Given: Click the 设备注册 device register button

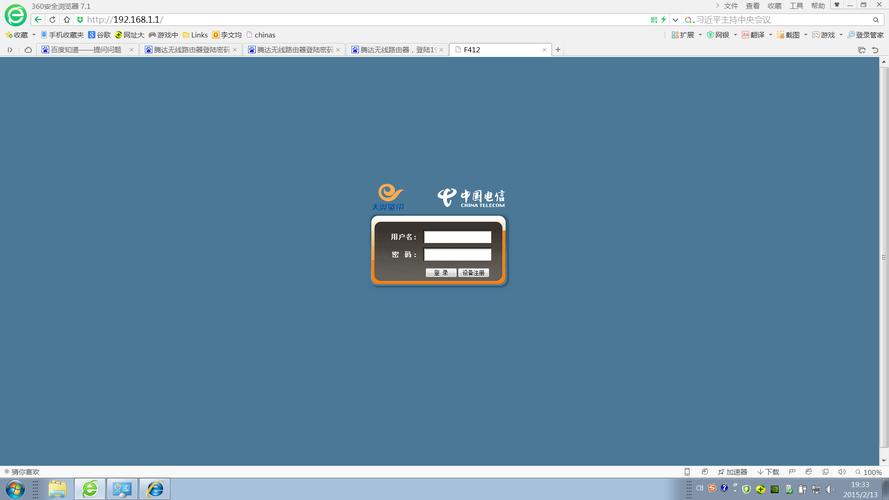Looking at the screenshot, I should 473,272.
